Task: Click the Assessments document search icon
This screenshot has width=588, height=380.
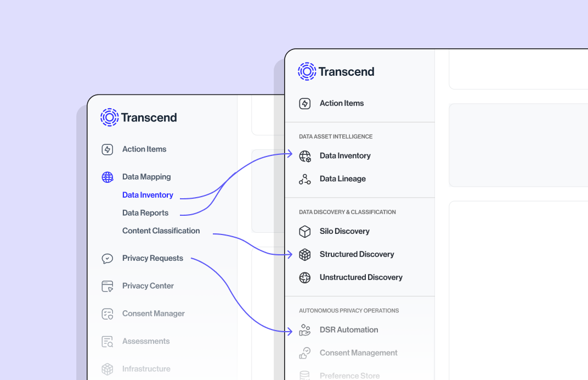Action: (x=108, y=342)
